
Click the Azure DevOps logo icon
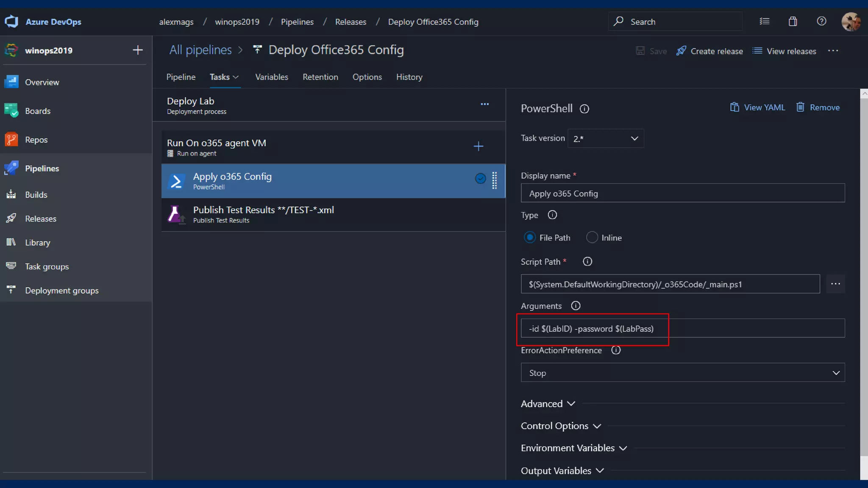[x=11, y=22]
